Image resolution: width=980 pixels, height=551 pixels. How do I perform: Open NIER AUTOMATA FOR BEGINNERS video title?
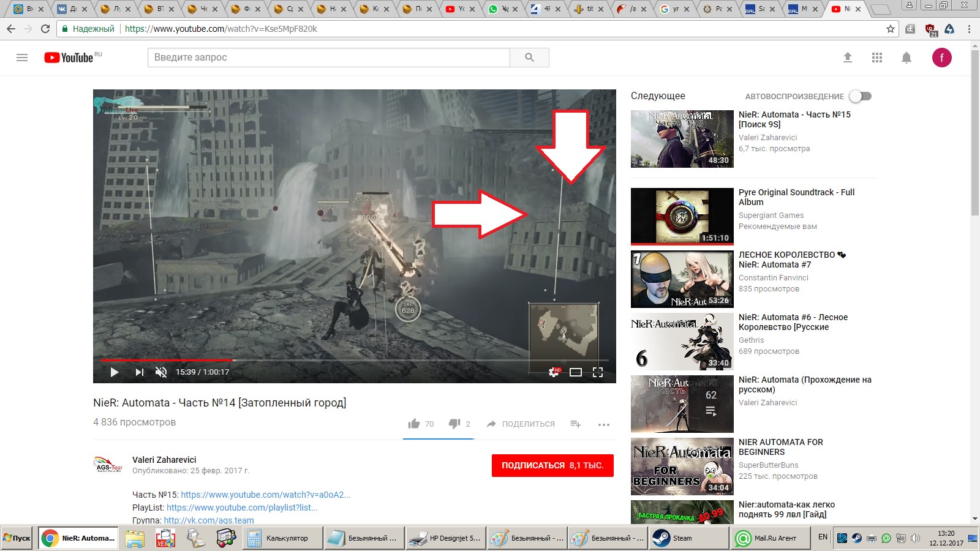click(781, 447)
